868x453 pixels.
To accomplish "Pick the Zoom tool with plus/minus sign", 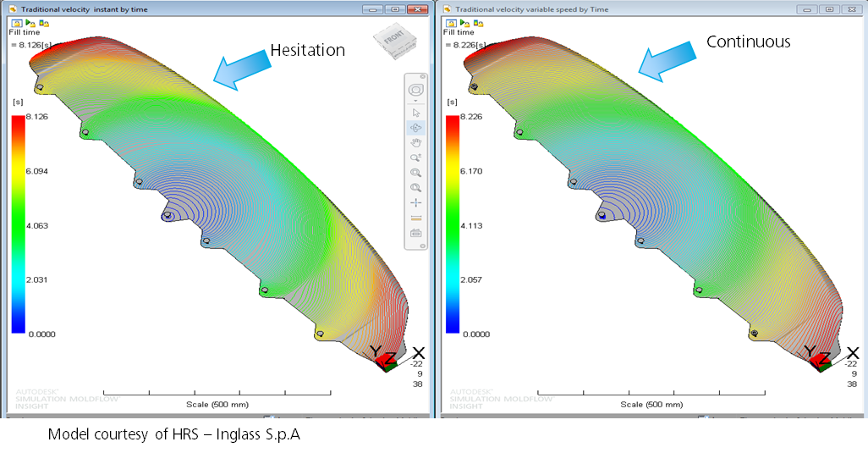I will click(x=415, y=157).
